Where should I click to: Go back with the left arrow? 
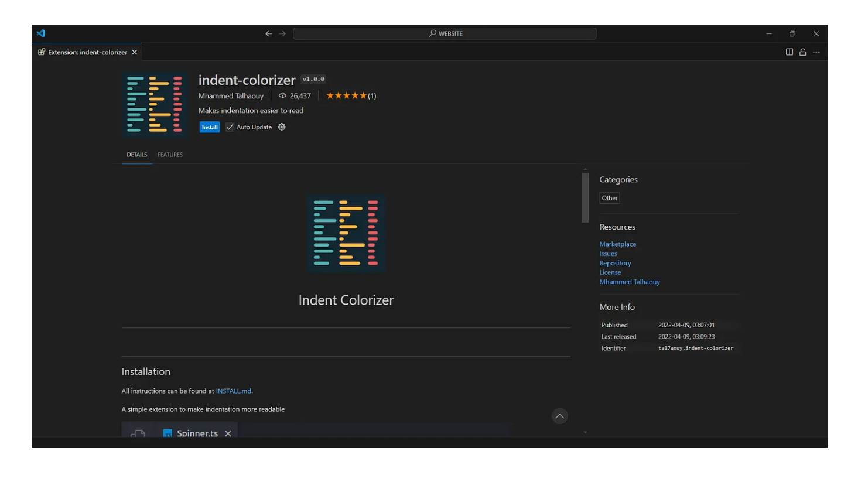click(268, 34)
